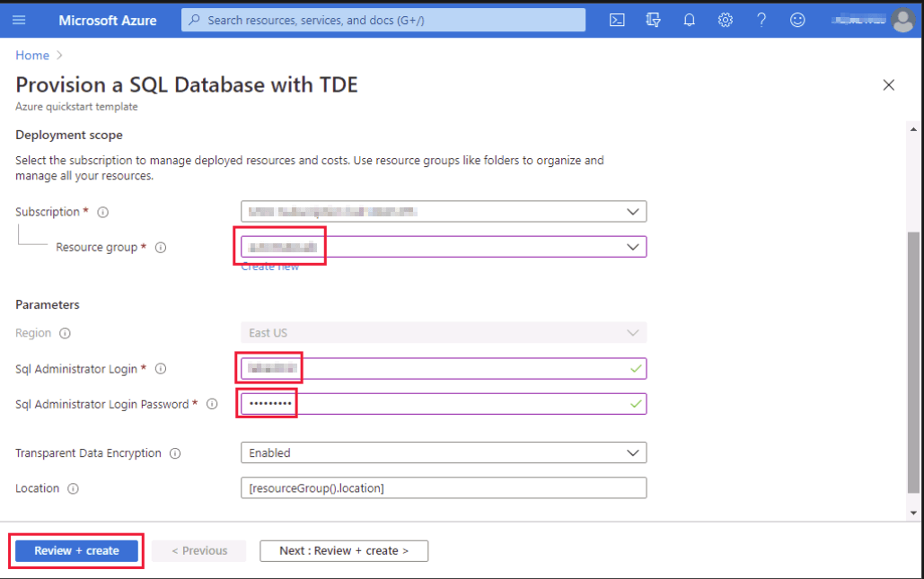Expand the Subscription dropdown
This screenshot has height=579, width=924.
tap(633, 212)
